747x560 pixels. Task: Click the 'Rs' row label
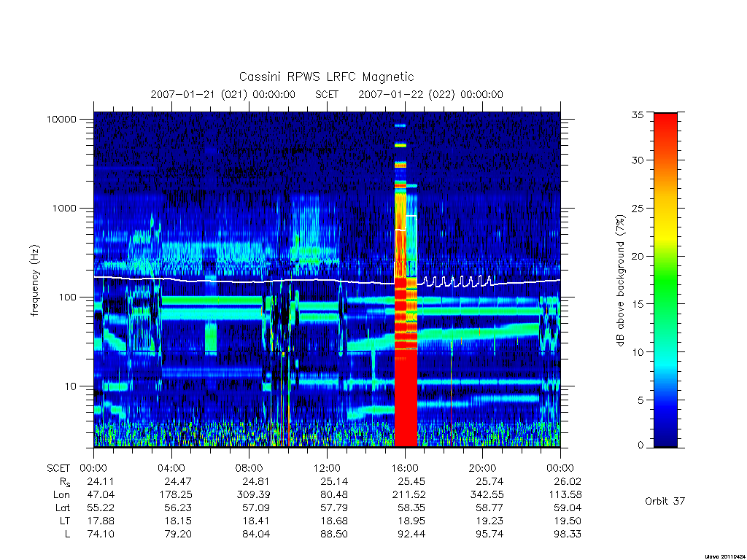(x=65, y=482)
